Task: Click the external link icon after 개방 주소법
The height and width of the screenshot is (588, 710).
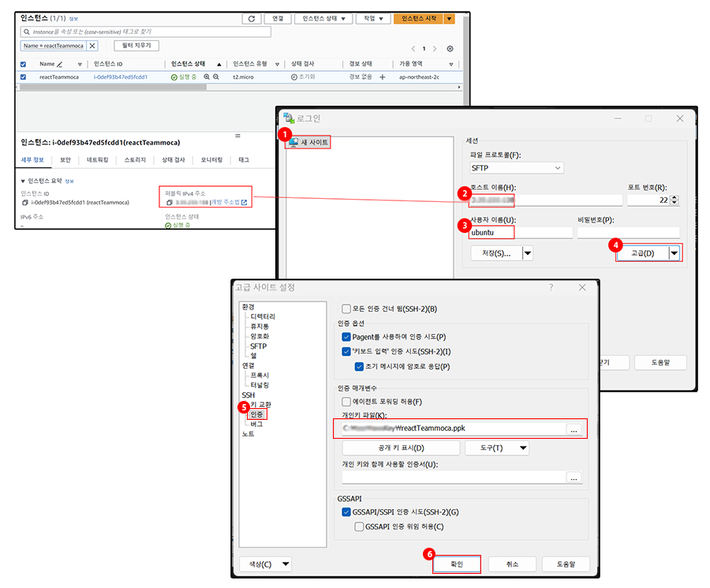Action: point(244,202)
